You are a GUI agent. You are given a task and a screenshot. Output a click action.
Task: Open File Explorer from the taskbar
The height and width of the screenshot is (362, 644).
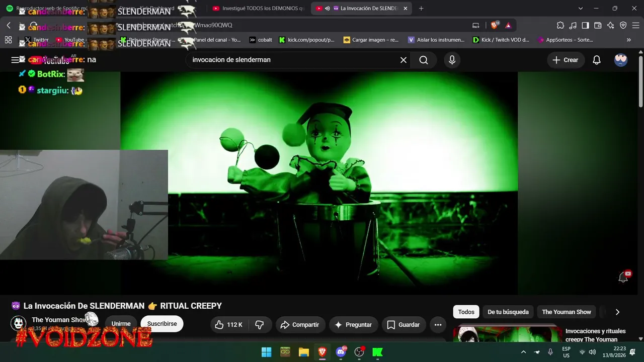(x=303, y=352)
